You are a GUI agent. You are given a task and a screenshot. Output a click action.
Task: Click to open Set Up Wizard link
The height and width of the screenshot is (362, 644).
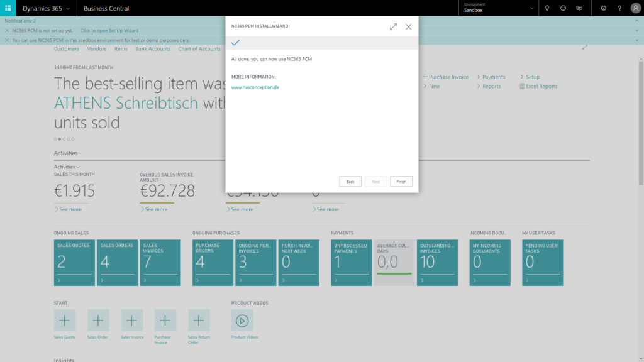[109, 30]
